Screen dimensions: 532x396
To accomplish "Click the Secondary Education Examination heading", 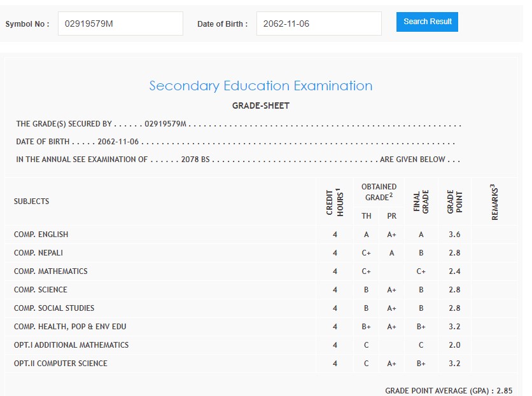I will pyautogui.click(x=260, y=86).
